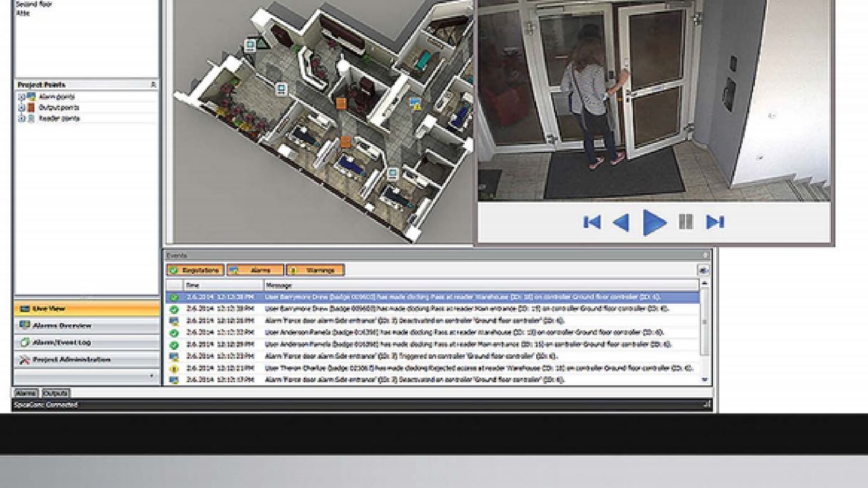Toggle the Warnings event filter
868x488 pixels.
315,270
